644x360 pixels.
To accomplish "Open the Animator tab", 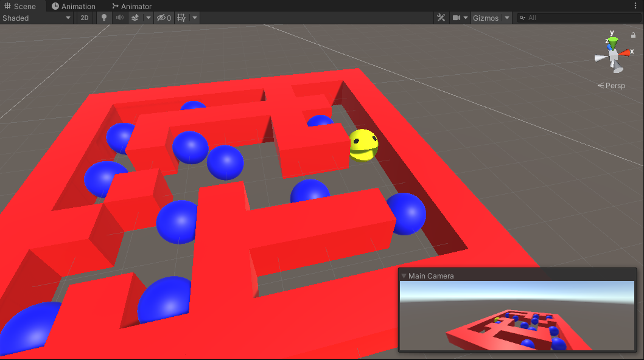I will (132, 6).
